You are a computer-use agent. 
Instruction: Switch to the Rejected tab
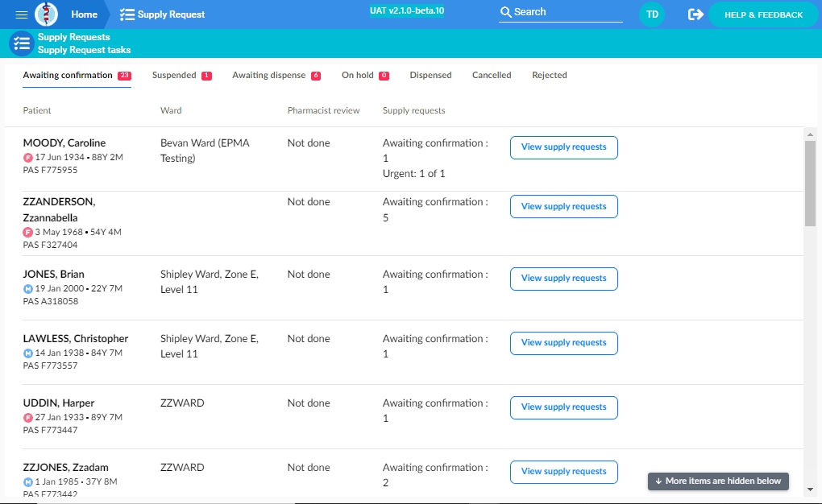coord(550,76)
